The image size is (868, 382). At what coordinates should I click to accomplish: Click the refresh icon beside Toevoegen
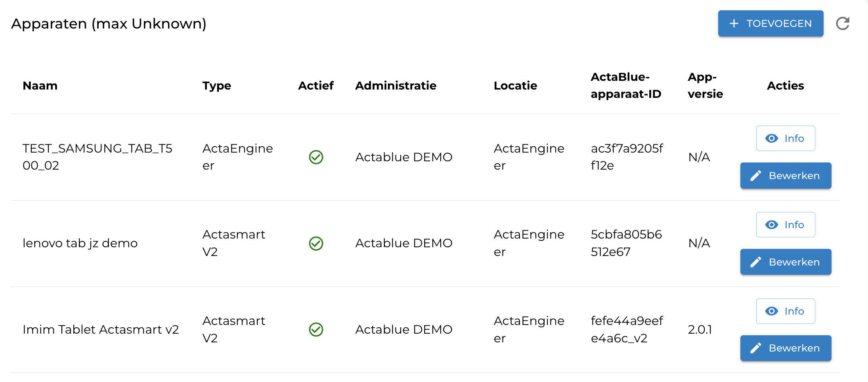point(842,24)
